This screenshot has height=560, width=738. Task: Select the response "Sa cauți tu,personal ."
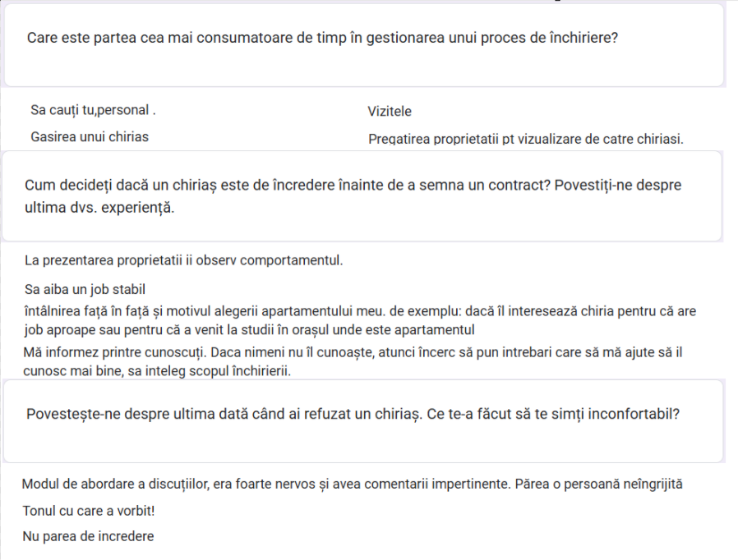[93, 109]
